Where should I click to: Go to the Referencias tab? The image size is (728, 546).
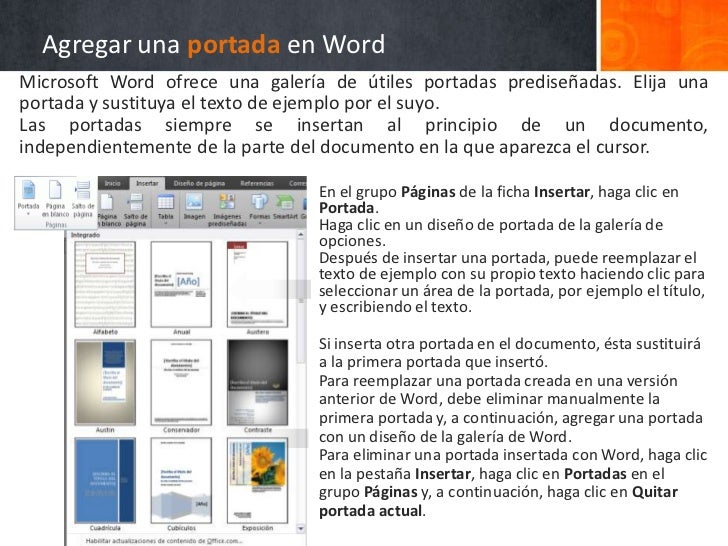257,183
